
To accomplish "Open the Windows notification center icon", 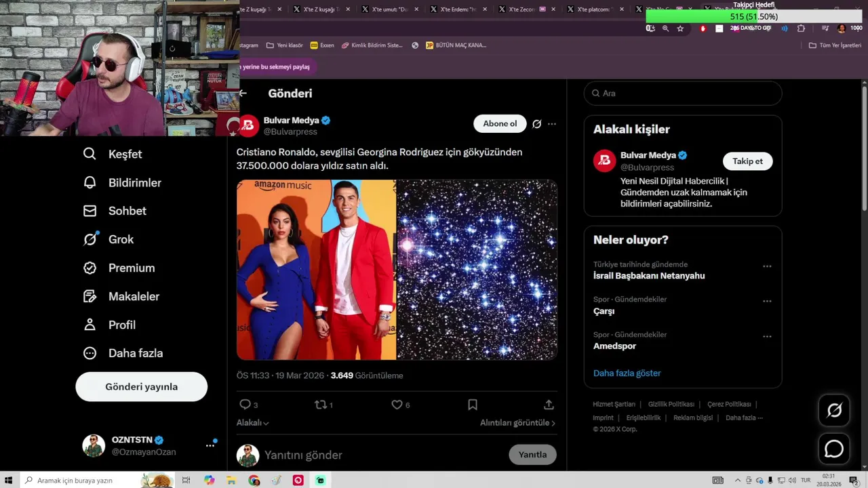I will tap(853, 480).
